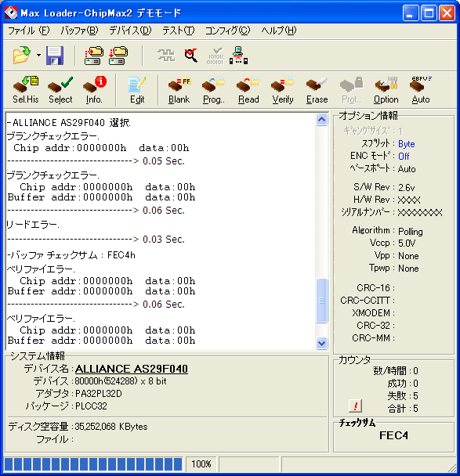Screen dimensions: 460x476
Task: Open the ファイル(F) menu
Action: (x=28, y=31)
